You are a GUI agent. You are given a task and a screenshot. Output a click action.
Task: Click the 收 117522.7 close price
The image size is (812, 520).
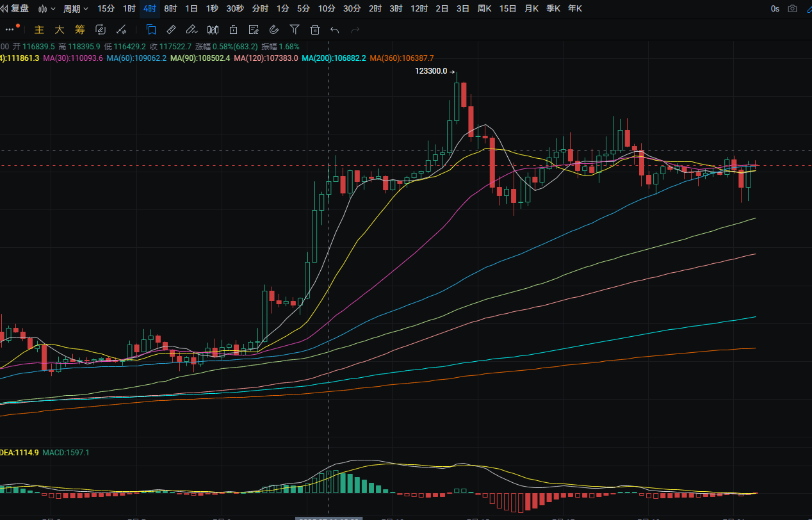pos(170,47)
